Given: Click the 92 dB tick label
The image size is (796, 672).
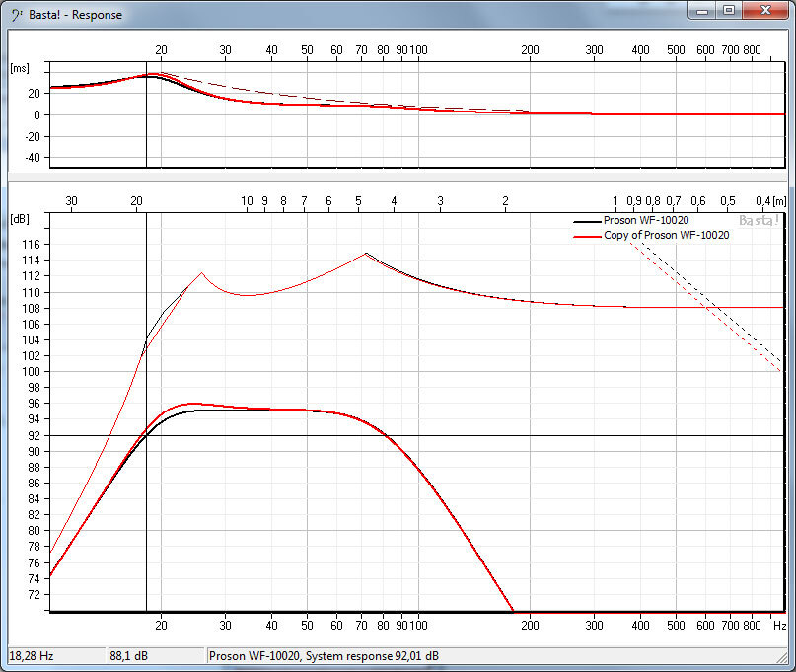Looking at the screenshot, I should tap(34, 436).
